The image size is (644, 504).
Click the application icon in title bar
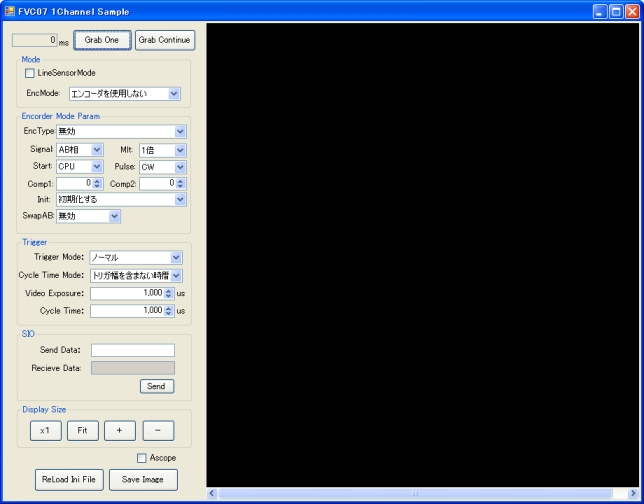[x=10, y=11]
